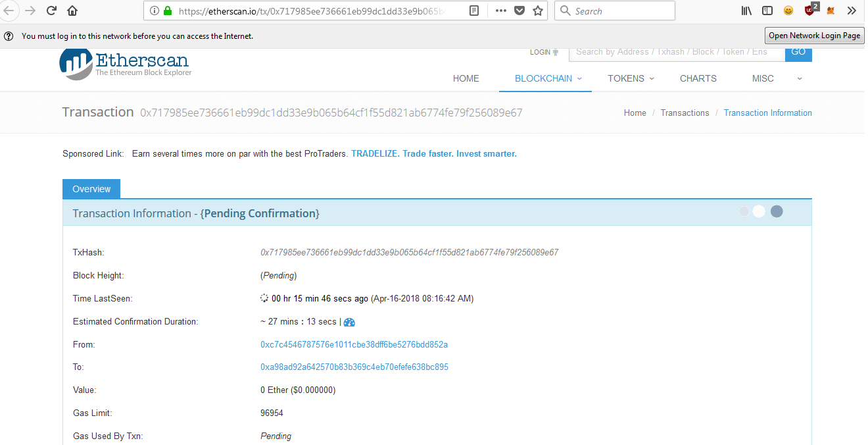The image size is (868, 445).
Task: Click the Time LastSeen timestamp text
Action: click(373, 299)
